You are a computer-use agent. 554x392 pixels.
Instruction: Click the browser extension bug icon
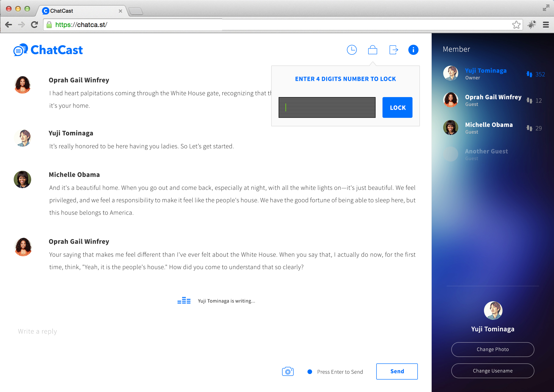pyautogui.click(x=532, y=25)
